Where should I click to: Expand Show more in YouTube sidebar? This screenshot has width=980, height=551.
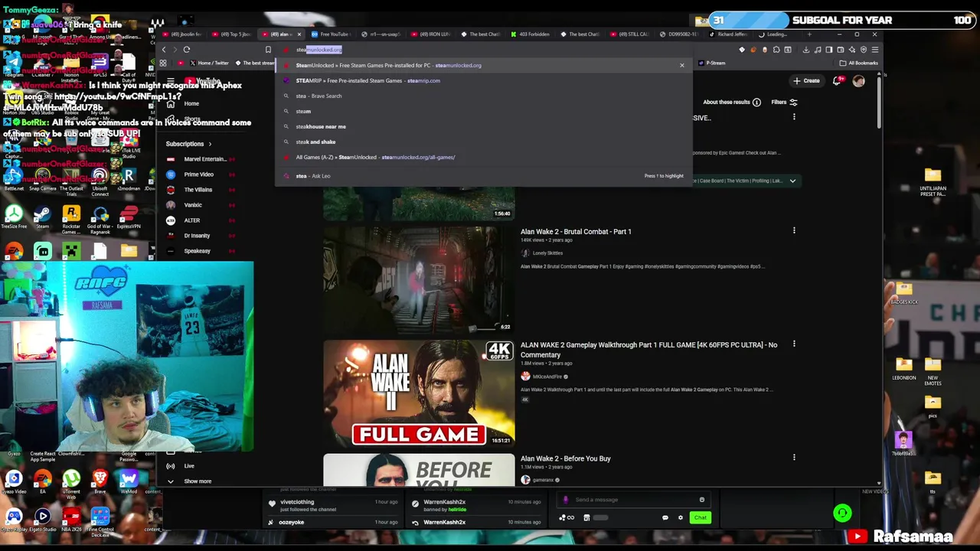(189, 481)
